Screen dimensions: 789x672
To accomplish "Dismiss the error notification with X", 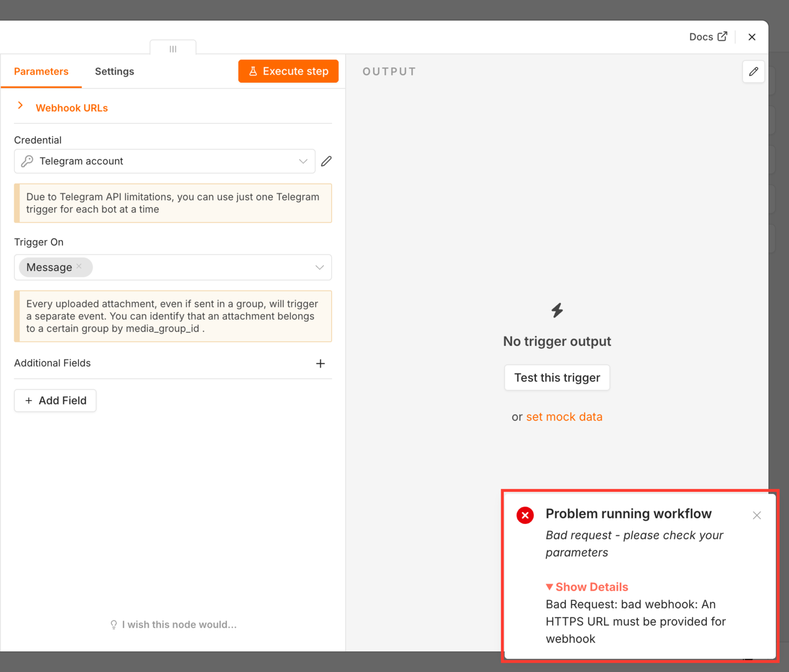I will tap(757, 515).
